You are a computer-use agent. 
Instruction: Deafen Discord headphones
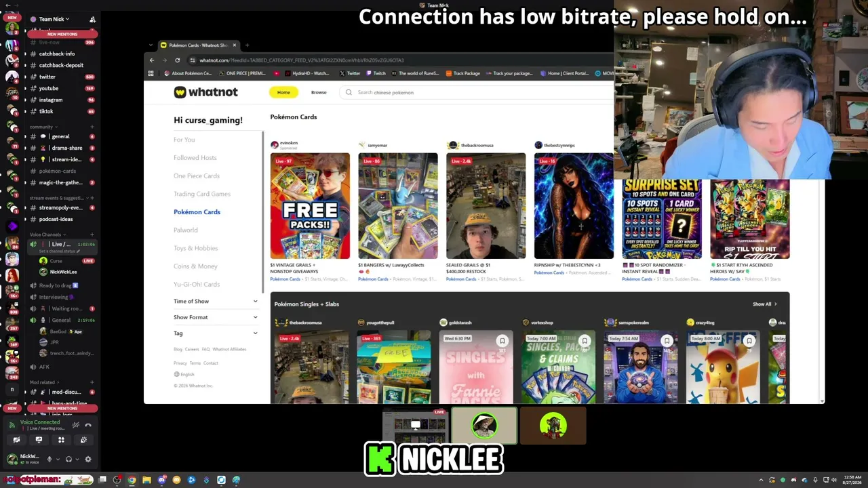[68, 460]
